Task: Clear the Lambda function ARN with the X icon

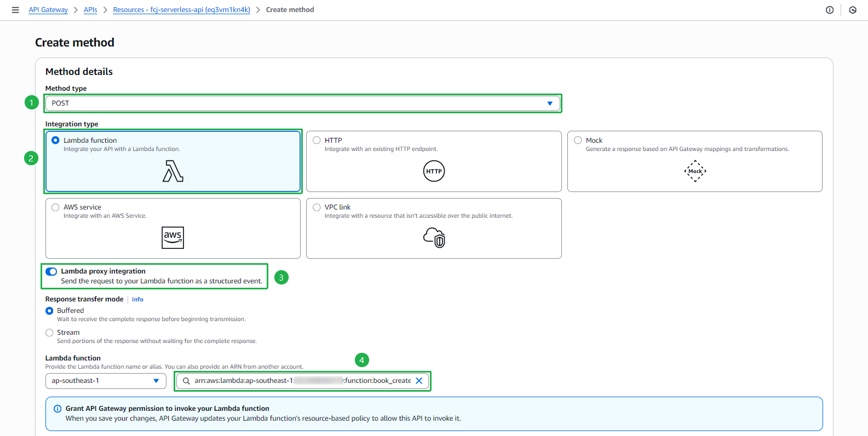Action: coord(419,381)
